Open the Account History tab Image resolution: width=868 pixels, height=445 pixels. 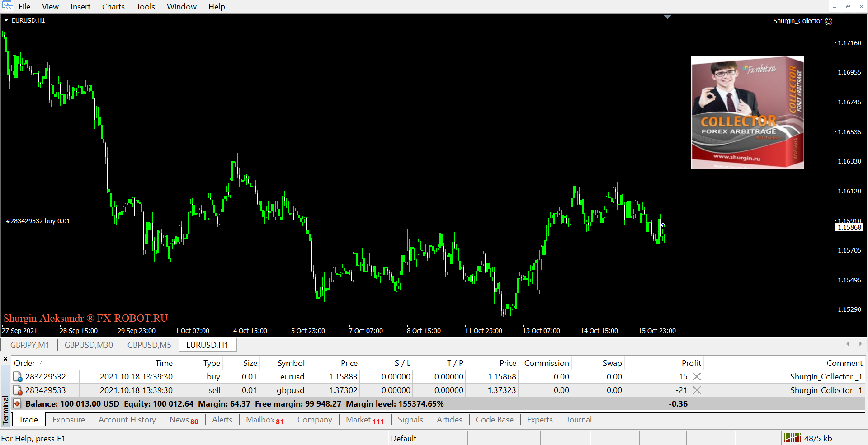(127, 420)
